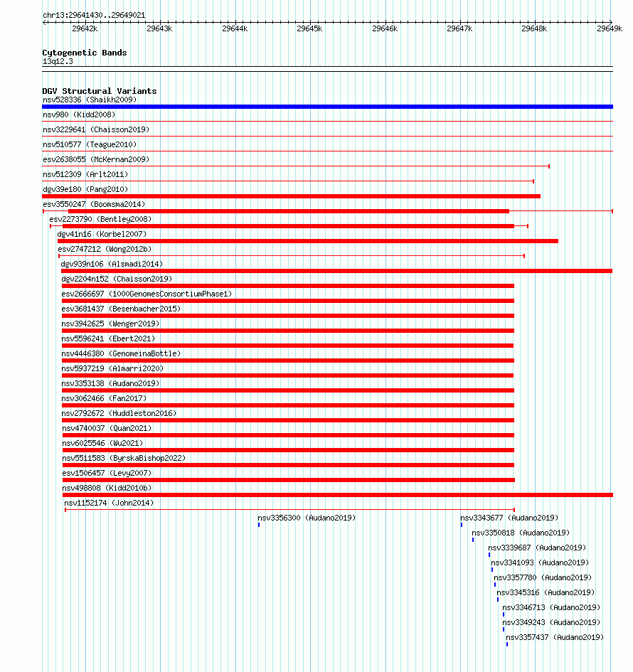Viewport: 633px width, 672px height.
Task: Click the dgv41n16 (Korbel2007) label
Action: click(x=102, y=234)
